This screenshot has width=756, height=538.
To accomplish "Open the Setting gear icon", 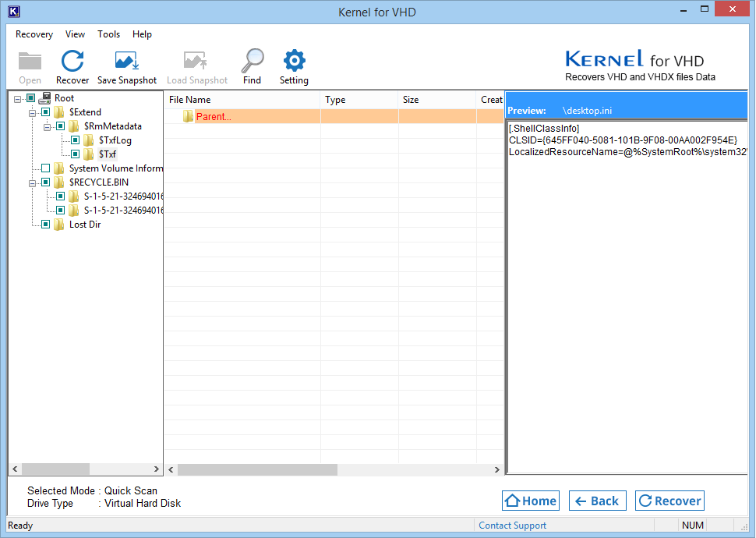I will tap(294, 61).
